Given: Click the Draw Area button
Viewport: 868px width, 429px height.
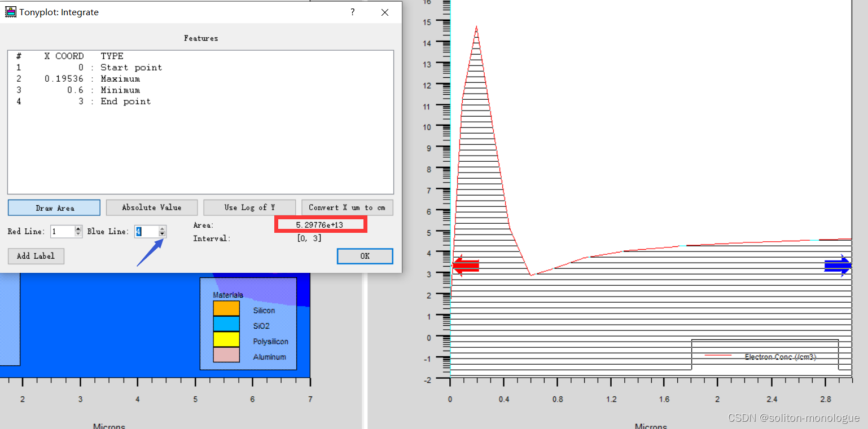Looking at the screenshot, I should pos(54,207).
